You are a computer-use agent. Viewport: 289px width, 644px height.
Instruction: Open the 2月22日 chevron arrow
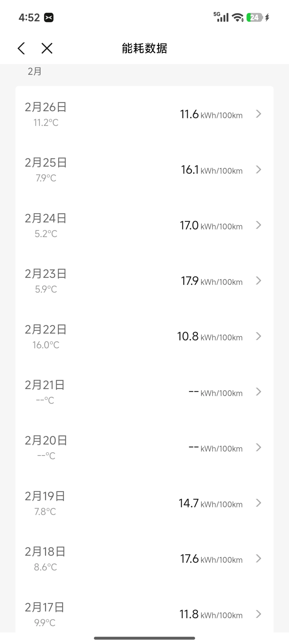click(258, 336)
